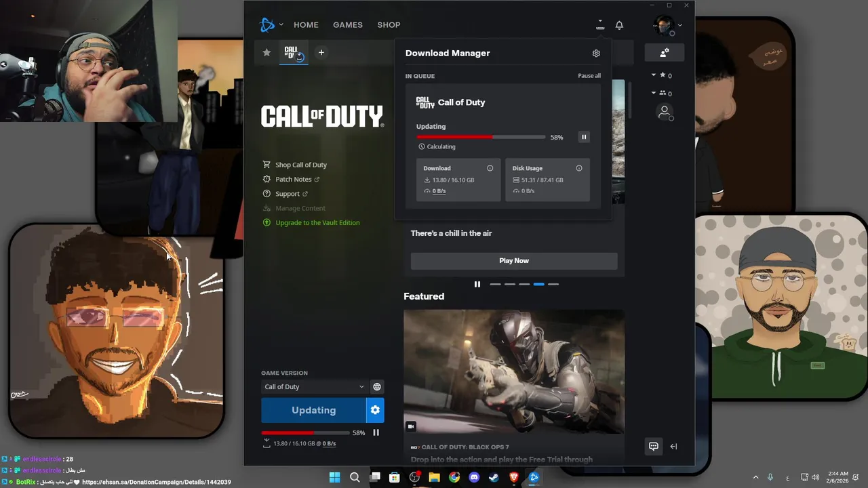The image size is (868, 488).
Task: Click the Disk Usage info icon
Action: [579, 168]
